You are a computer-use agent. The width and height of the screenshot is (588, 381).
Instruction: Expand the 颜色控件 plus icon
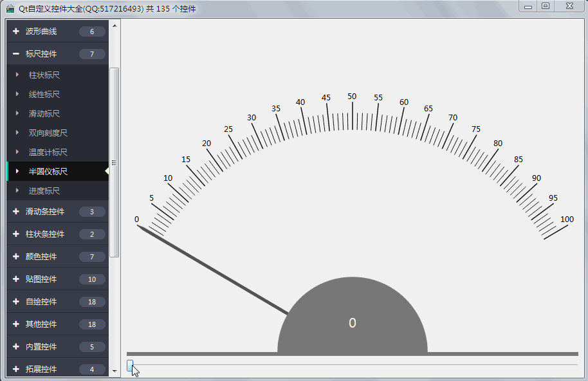(16, 257)
